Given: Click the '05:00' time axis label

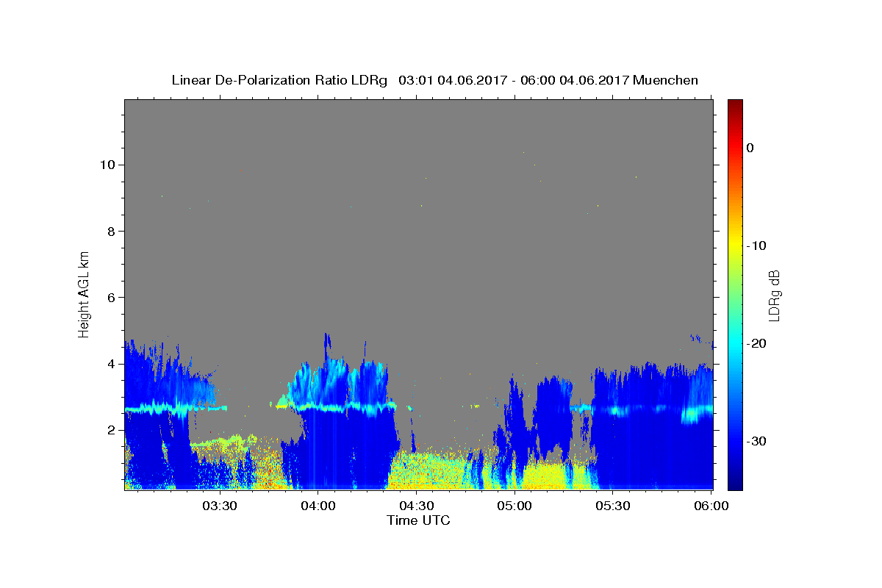Looking at the screenshot, I should pos(514,506).
